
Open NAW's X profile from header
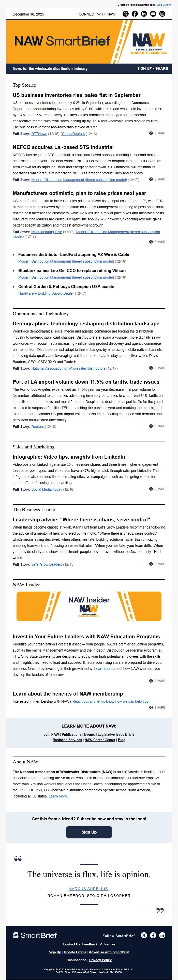click(x=126, y=14)
